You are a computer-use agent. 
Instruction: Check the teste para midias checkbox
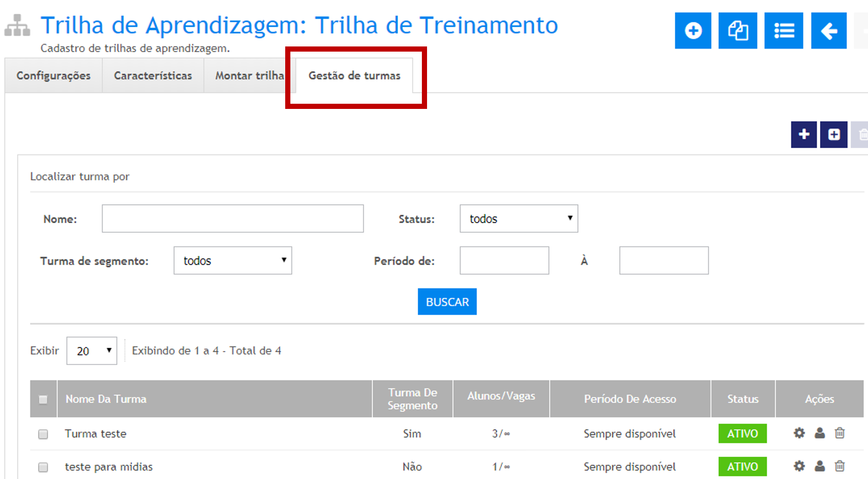pos(43,467)
